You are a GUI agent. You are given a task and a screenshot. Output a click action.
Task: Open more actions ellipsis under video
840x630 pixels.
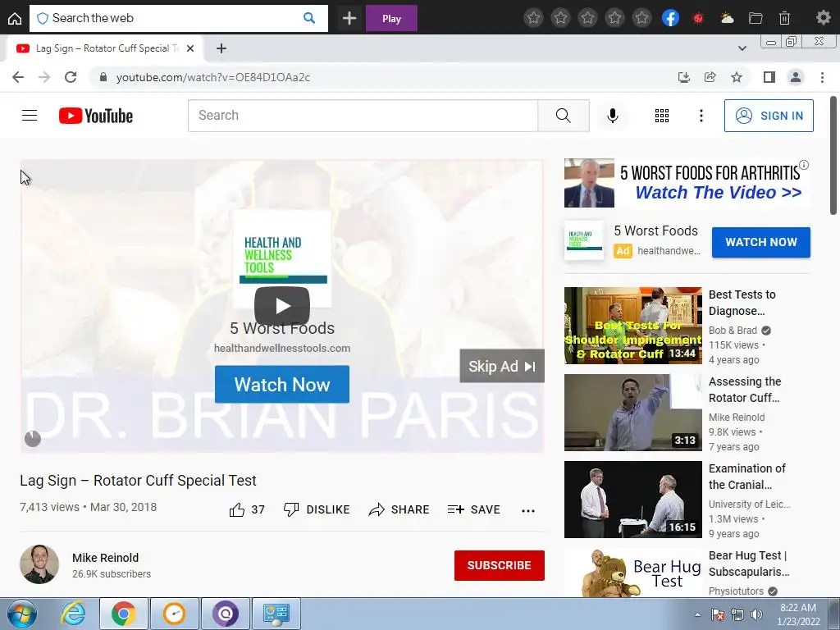point(528,510)
